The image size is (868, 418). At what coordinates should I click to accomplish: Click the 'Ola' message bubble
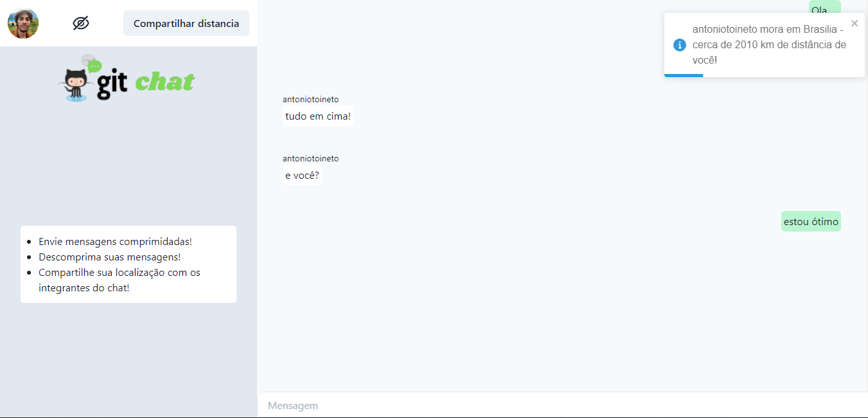(x=824, y=9)
